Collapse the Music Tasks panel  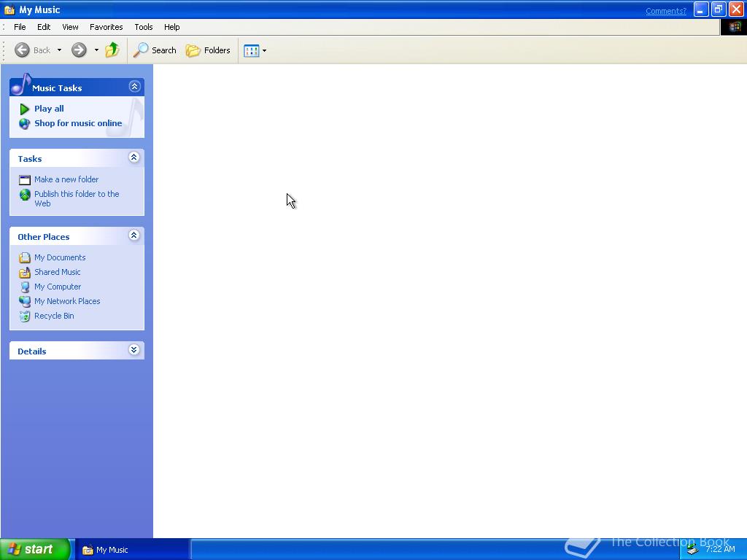[134, 87]
